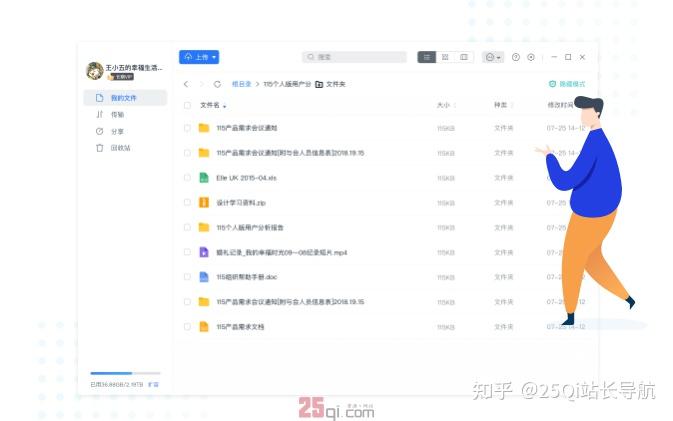Sort by 文件名 column arrow
The height and width of the screenshot is (421, 673).
(225, 105)
